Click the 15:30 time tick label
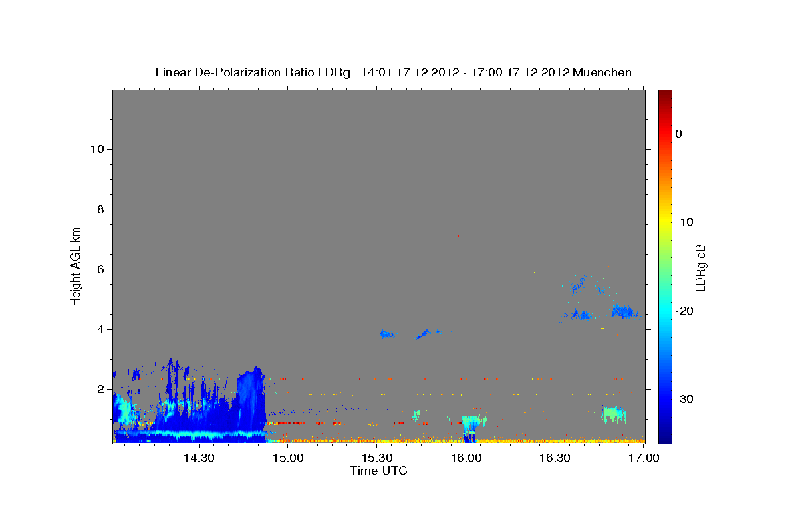 [x=376, y=458]
